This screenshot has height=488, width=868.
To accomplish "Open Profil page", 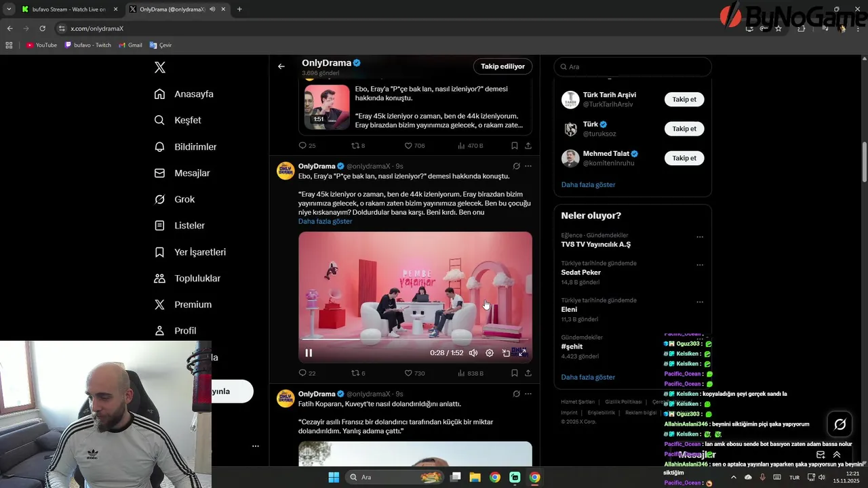I will [176, 331].
